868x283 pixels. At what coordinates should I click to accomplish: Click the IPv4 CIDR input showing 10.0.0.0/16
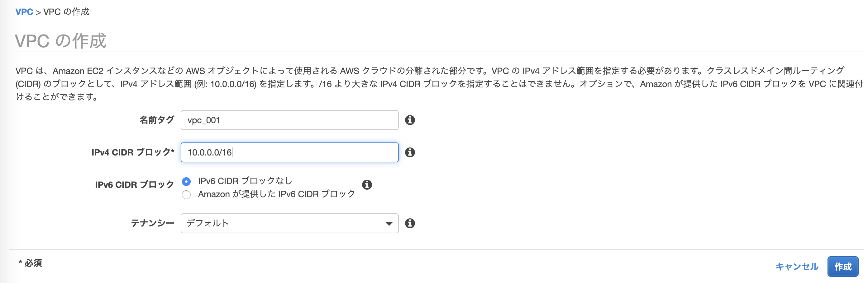[289, 152]
